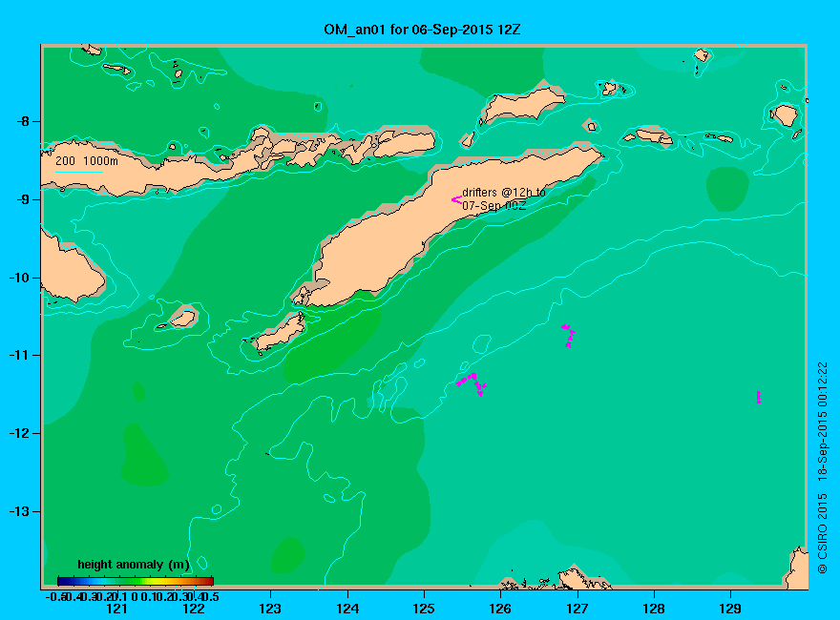The image size is (840, 620).
Task: Click the latitude label '-12'
Action: [x=19, y=433]
